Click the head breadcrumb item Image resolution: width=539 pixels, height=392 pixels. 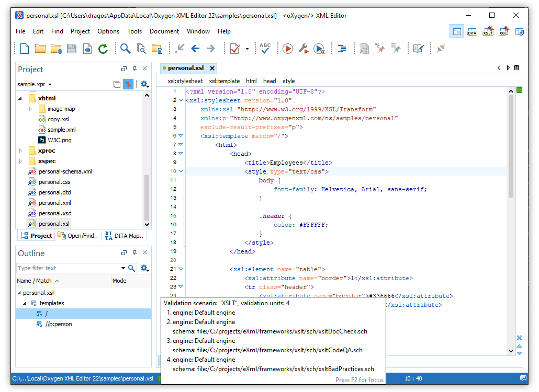[269, 81]
